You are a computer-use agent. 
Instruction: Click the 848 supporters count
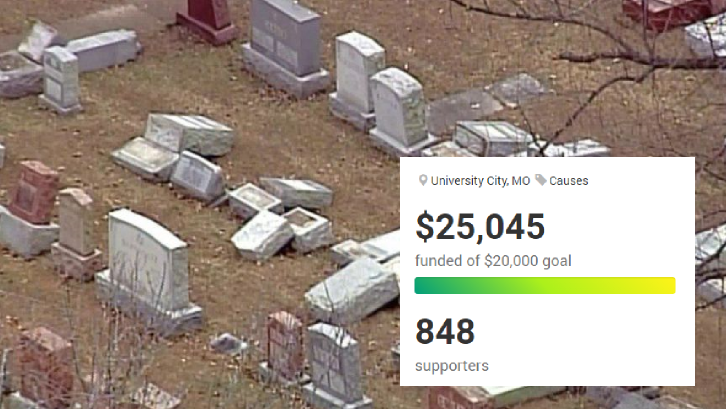coord(445,332)
